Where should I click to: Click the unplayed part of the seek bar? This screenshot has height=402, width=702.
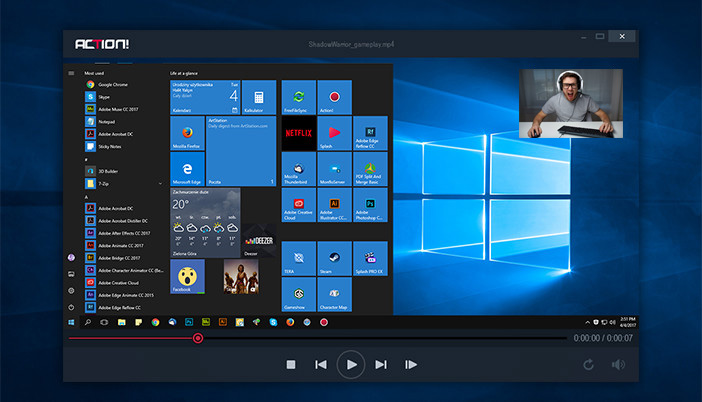tap(385, 338)
